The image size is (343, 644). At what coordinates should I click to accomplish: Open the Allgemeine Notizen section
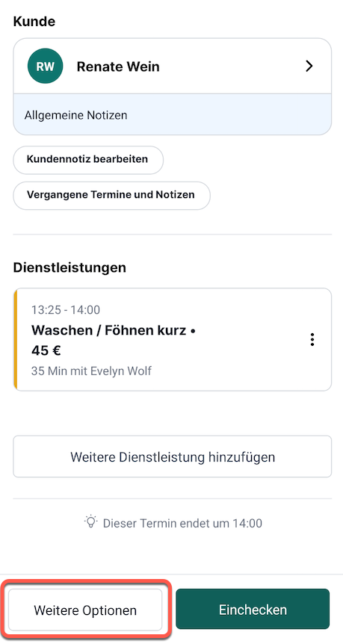(173, 114)
